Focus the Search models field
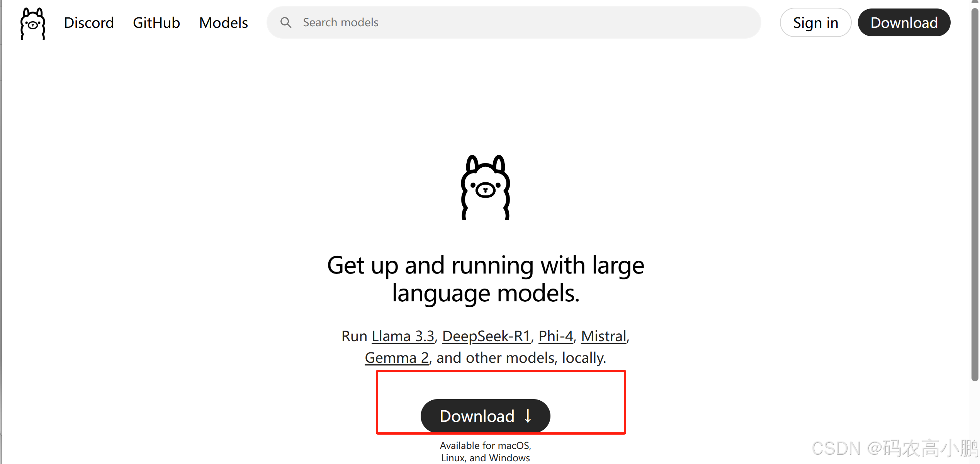980x464 pixels. click(514, 22)
